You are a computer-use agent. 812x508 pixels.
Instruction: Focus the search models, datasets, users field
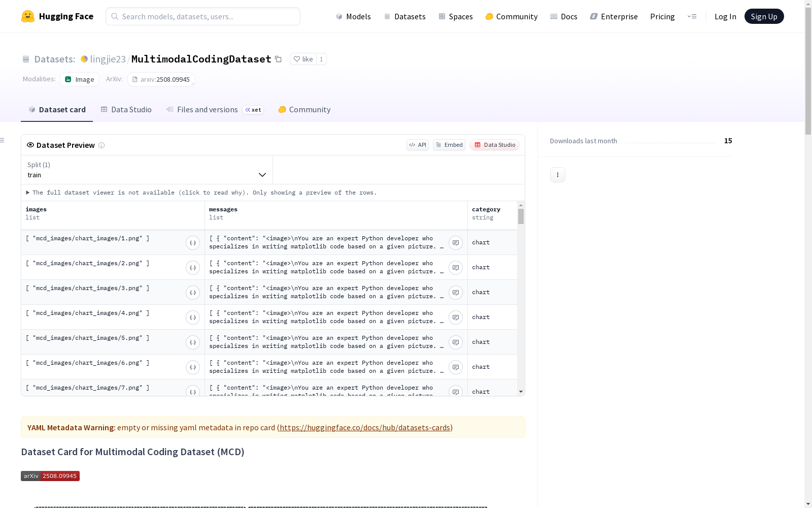pos(203,16)
